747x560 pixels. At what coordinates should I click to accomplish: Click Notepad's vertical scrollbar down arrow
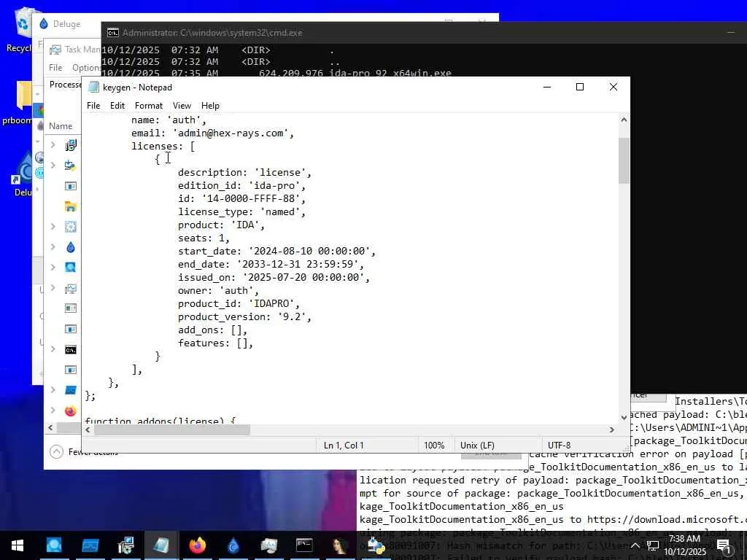click(x=624, y=418)
